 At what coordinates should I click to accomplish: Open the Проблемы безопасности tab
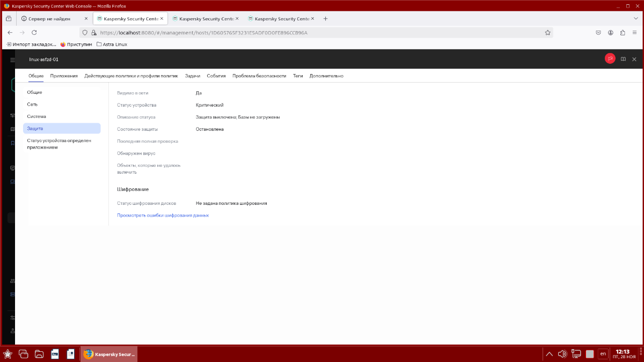click(x=259, y=76)
